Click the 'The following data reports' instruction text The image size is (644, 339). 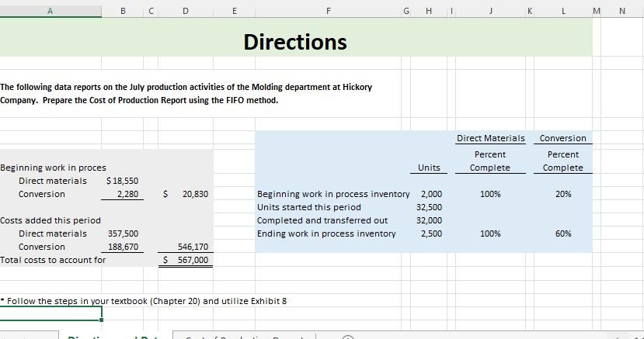[x=186, y=93]
